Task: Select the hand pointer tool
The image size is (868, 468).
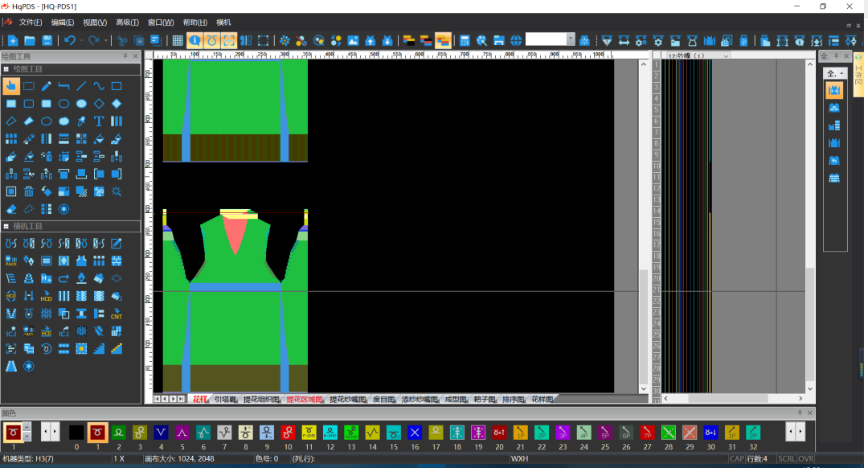Action: click(11, 86)
